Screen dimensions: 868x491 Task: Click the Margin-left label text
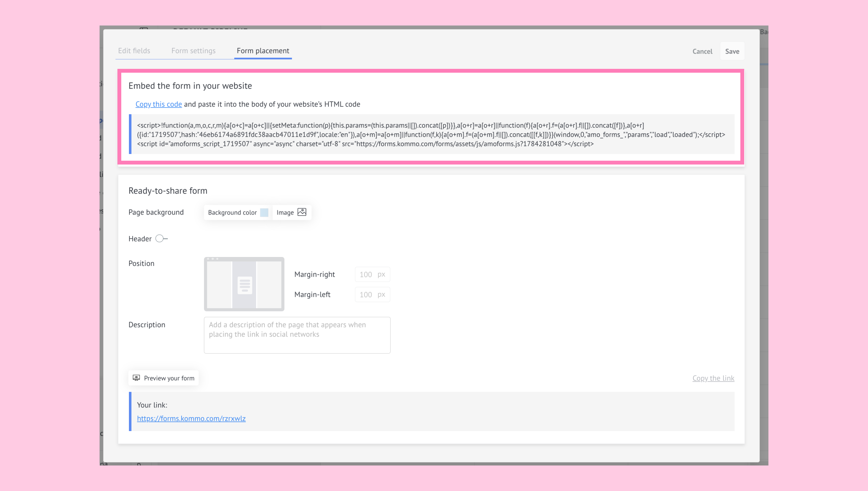[312, 294]
